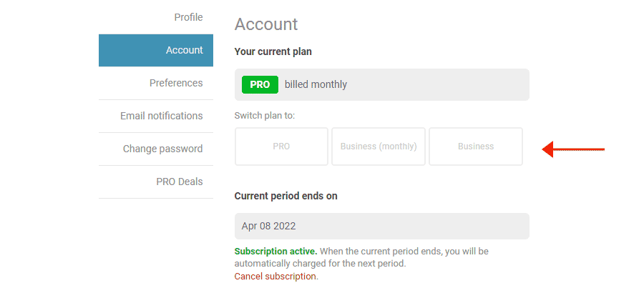Click the 'Current period ends on' label
This screenshot has width=644, height=293.
(x=286, y=196)
